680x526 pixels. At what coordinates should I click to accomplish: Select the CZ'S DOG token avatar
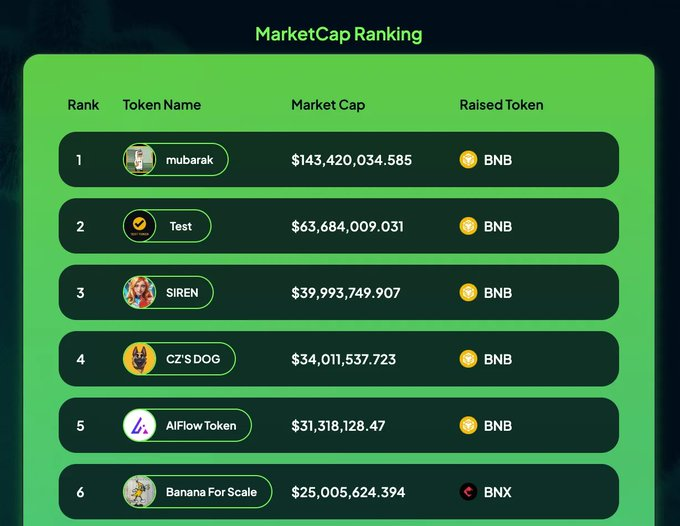(x=139, y=359)
